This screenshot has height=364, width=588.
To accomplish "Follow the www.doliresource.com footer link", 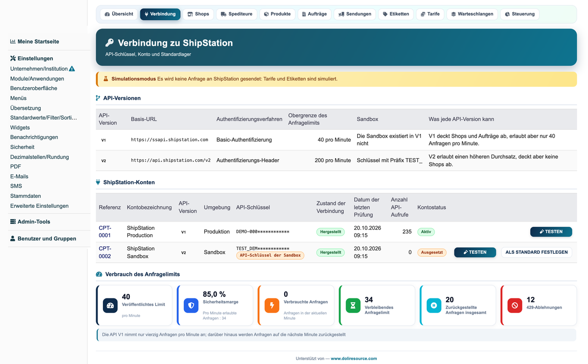I will pos(354,359).
